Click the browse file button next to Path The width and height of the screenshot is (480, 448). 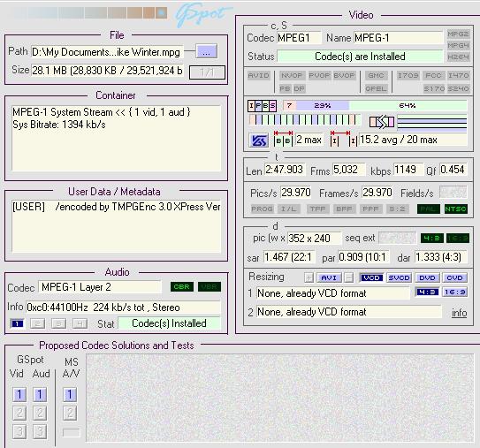(x=206, y=52)
